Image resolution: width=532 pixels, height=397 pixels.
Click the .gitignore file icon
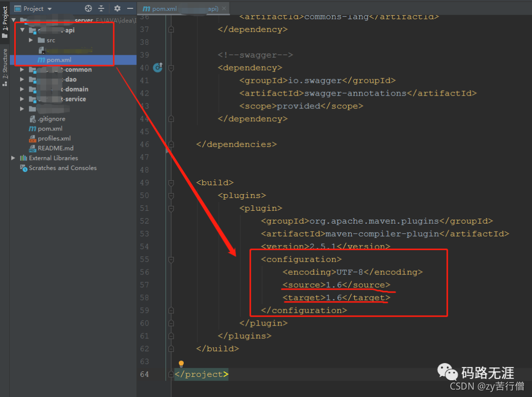coord(33,119)
